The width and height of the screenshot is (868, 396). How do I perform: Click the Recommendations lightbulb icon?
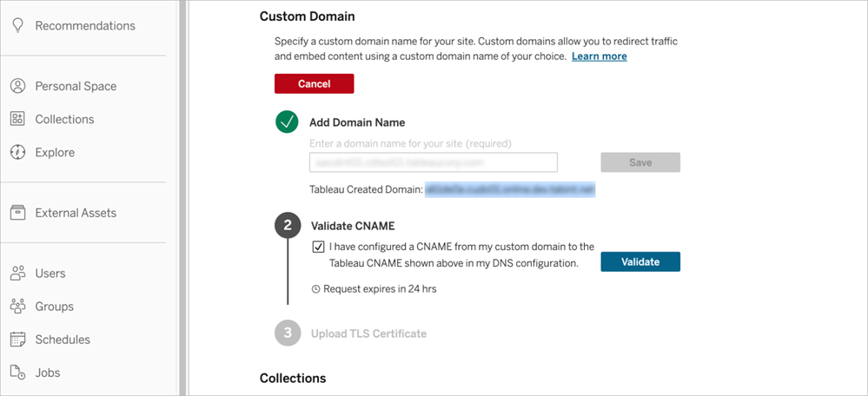pos(17,26)
